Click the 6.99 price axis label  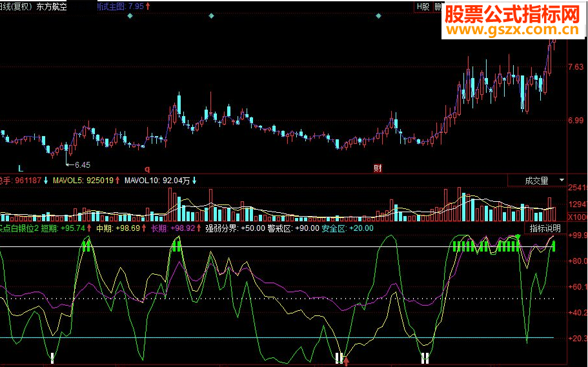click(x=576, y=121)
